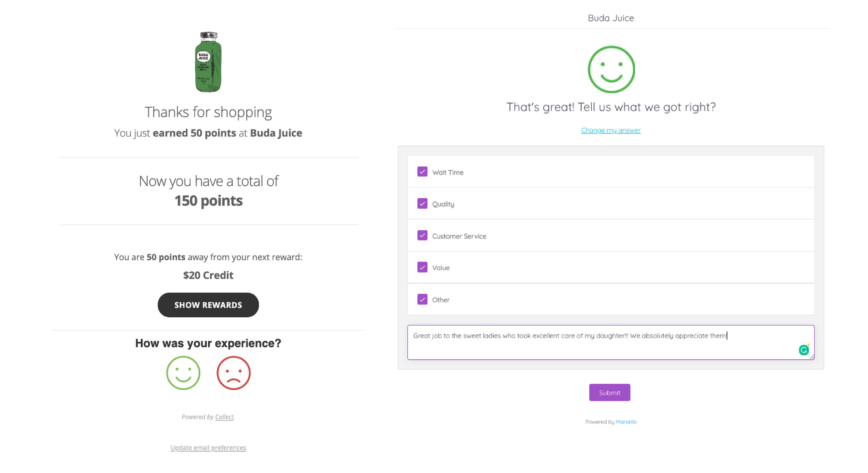Follow the Change my answer link
Screen dimensions: 868x473
click(x=611, y=130)
